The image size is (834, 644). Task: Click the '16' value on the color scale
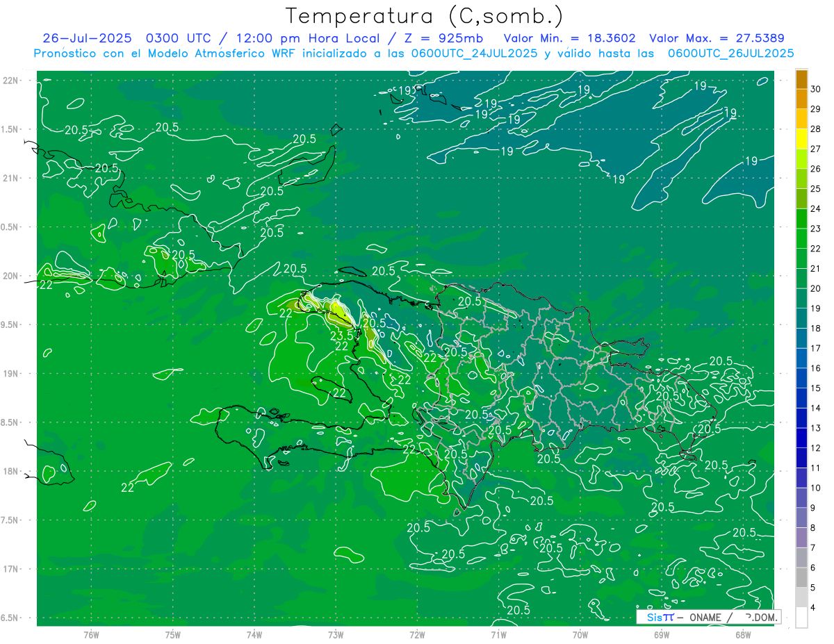pyautogui.click(x=816, y=368)
